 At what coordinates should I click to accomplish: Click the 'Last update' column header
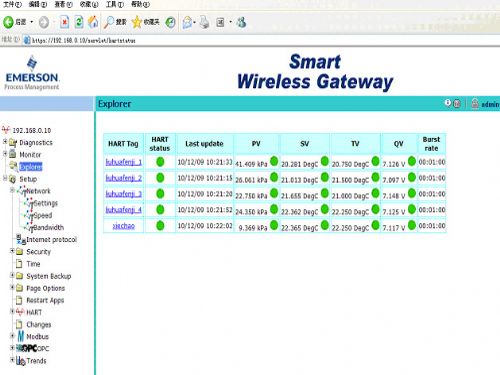204,144
